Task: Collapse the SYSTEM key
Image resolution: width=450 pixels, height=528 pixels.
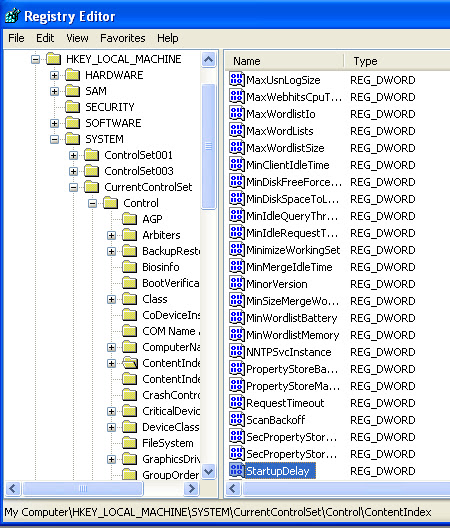Action: coord(54,139)
